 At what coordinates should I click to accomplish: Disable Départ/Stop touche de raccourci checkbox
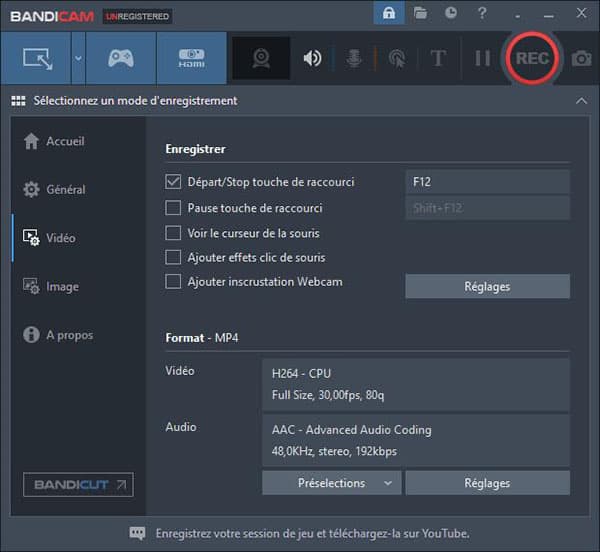pyautogui.click(x=173, y=182)
